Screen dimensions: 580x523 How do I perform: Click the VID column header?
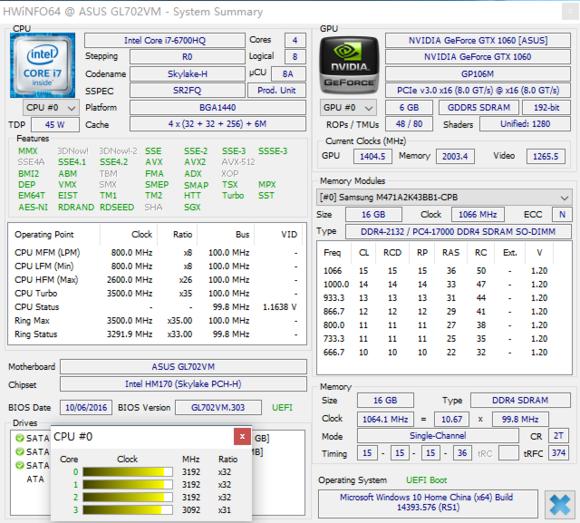pos(289,234)
